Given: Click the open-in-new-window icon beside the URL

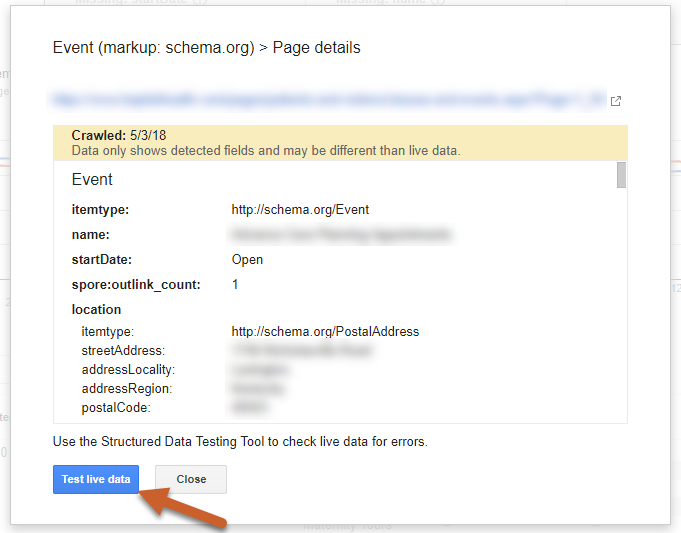Looking at the screenshot, I should tap(616, 100).
